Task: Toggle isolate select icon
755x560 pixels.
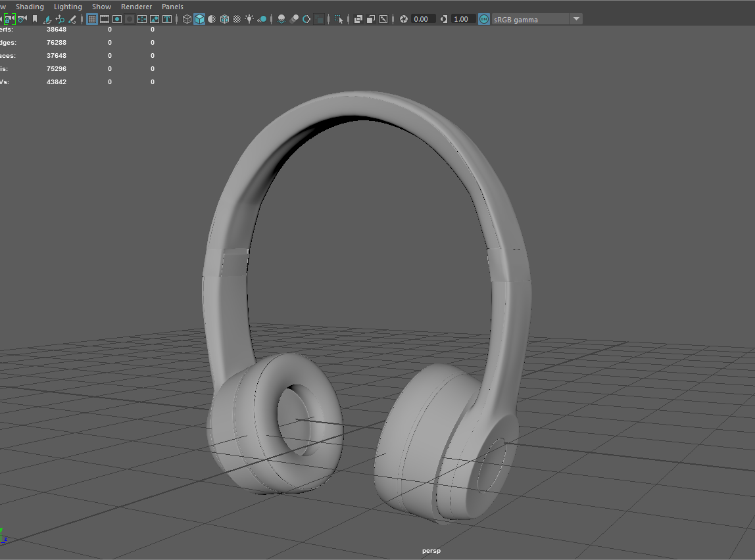Action: (338, 19)
